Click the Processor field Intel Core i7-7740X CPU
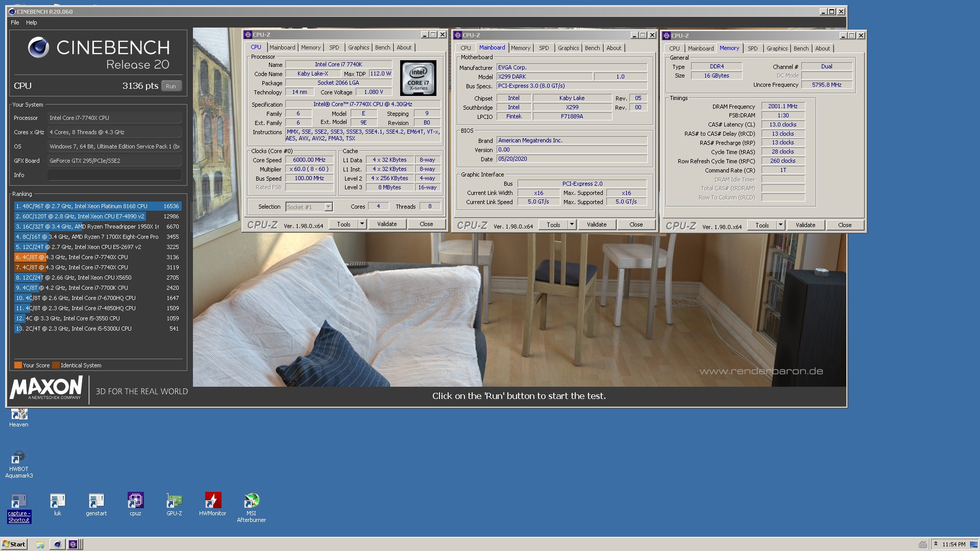The image size is (980, 551). [114, 118]
